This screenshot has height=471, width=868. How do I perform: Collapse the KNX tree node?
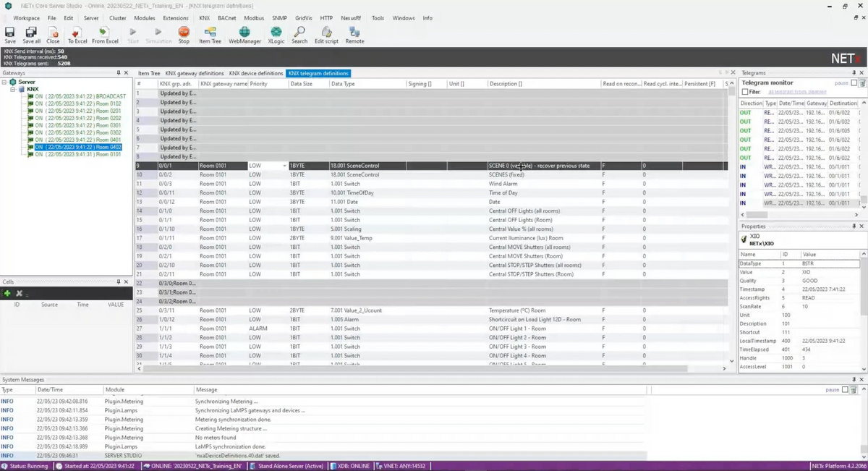click(x=12, y=89)
